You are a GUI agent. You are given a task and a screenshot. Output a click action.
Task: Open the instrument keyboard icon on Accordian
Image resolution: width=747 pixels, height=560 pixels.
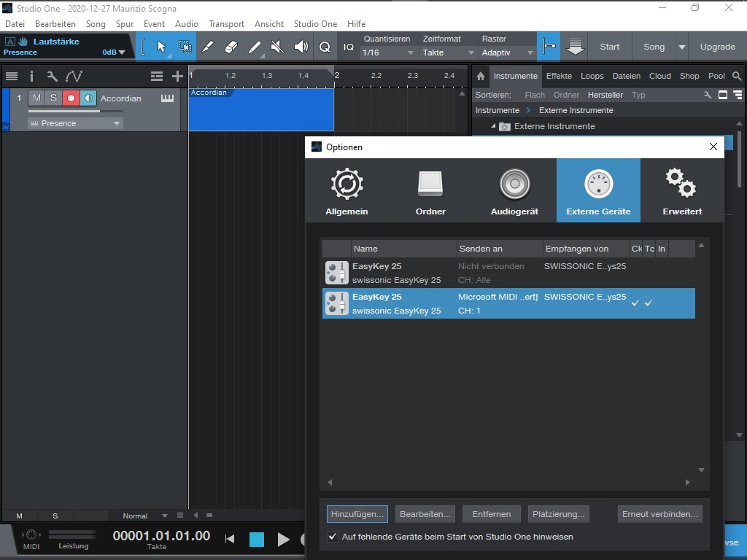point(167,98)
